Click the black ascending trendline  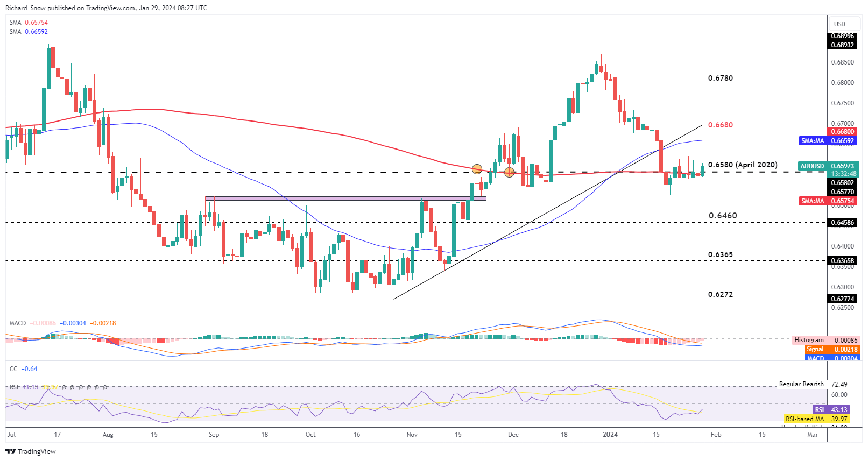548,212
